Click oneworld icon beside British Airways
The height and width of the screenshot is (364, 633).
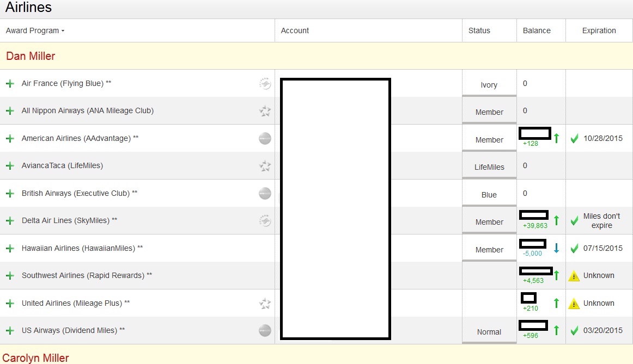tap(265, 194)
